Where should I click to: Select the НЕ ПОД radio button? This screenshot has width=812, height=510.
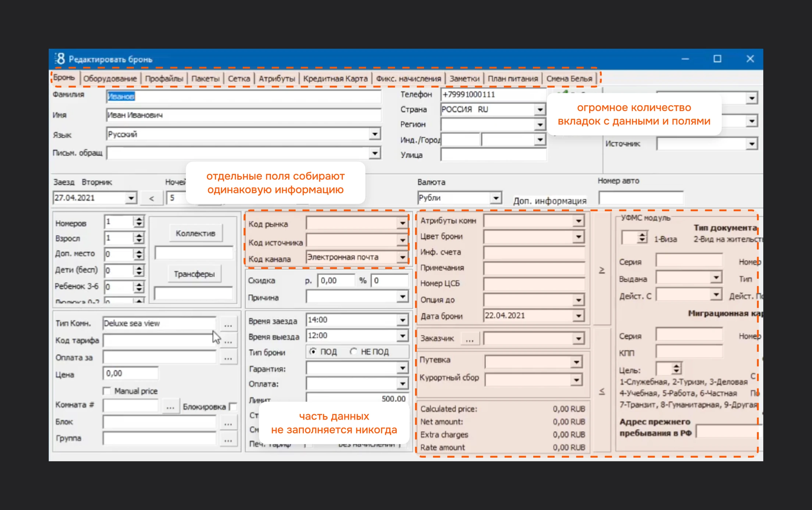[x=353, y=351]
